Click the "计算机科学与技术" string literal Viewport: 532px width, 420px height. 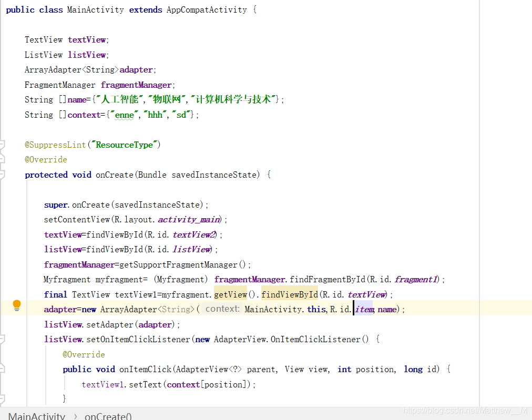click(233, 99)
